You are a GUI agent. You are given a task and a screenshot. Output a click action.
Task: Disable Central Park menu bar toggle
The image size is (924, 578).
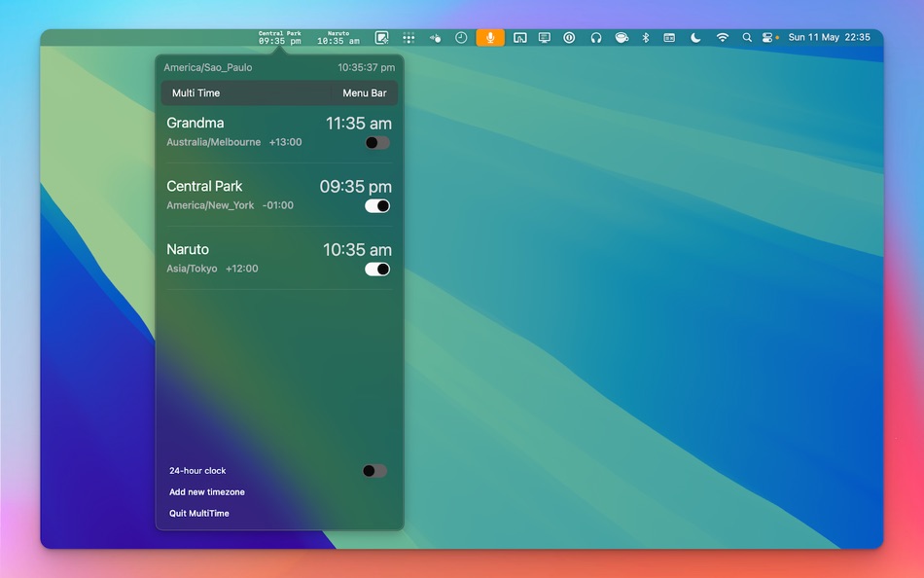coord(377,206)
